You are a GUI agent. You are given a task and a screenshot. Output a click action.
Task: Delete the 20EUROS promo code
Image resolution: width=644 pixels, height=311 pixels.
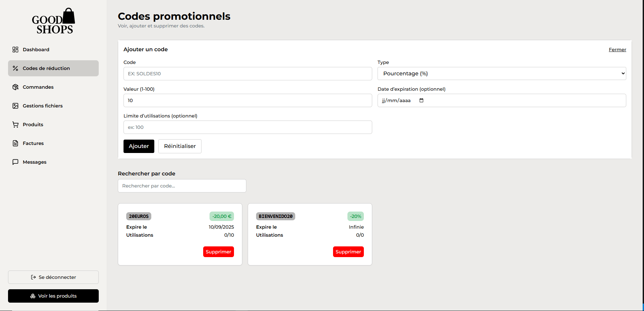point(218,252)
